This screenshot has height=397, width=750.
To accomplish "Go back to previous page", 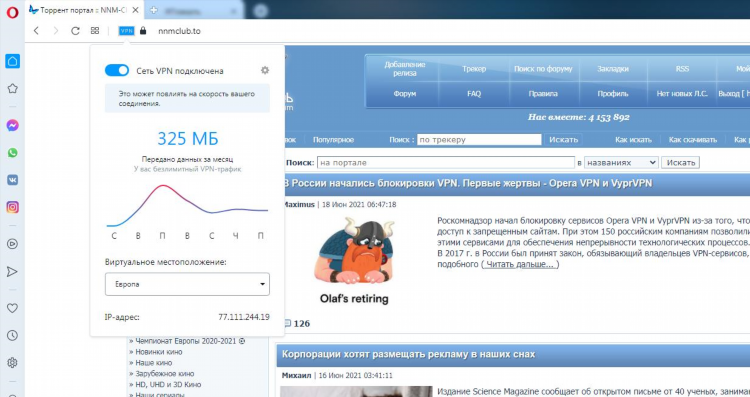I will coord(36,31).
